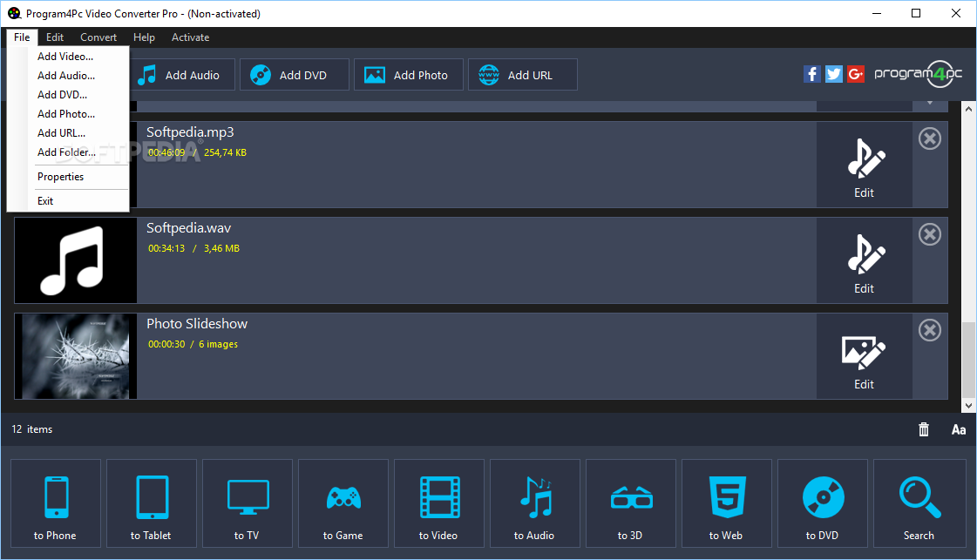This screenshot has height=560, width=977.
Task: Open the File menu
Action: pos(22,37)
